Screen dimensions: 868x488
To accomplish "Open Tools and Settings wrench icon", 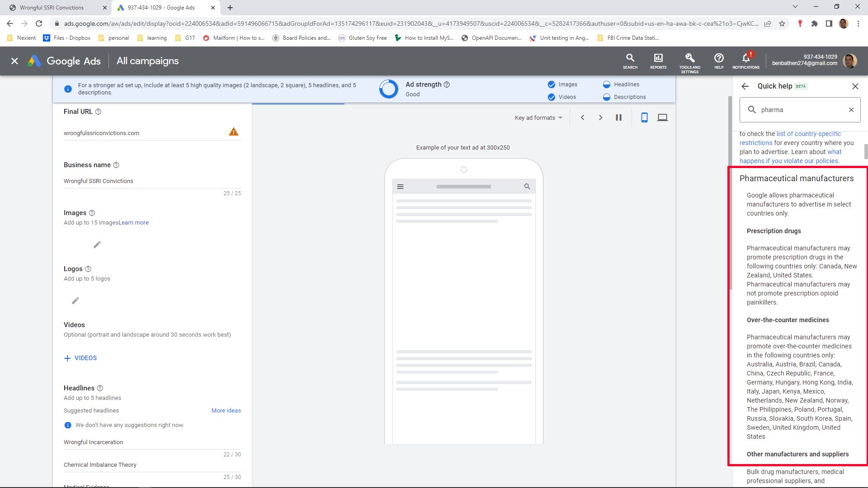I will 689,61.
